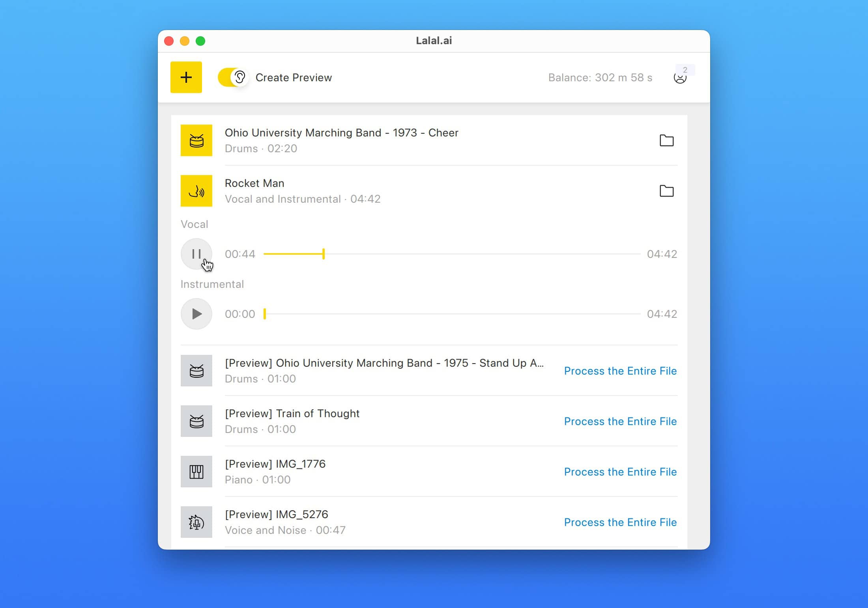868x608 pixels.
Task: Process entire file for Train of Thought
Action: (x=620, y=421)
